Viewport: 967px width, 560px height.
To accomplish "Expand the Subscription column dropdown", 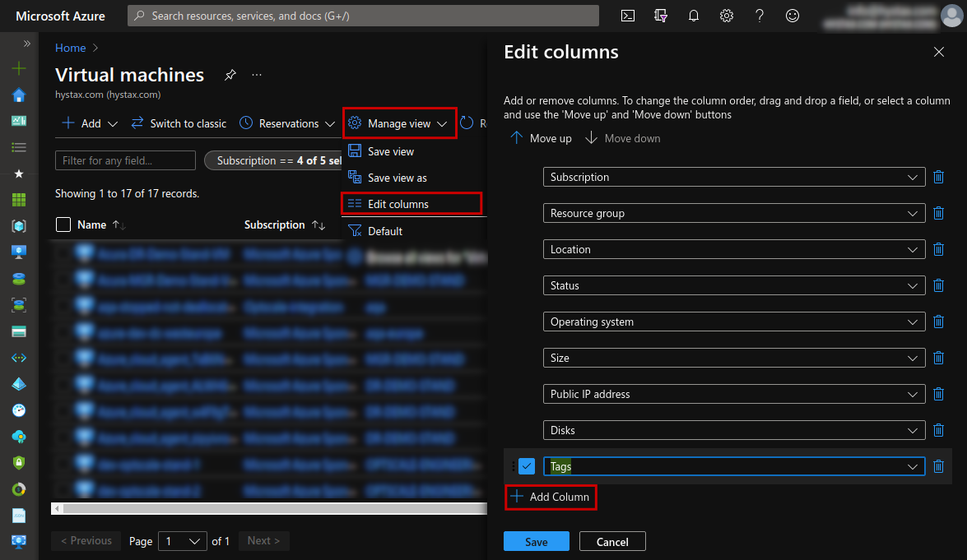I will 734,178.
